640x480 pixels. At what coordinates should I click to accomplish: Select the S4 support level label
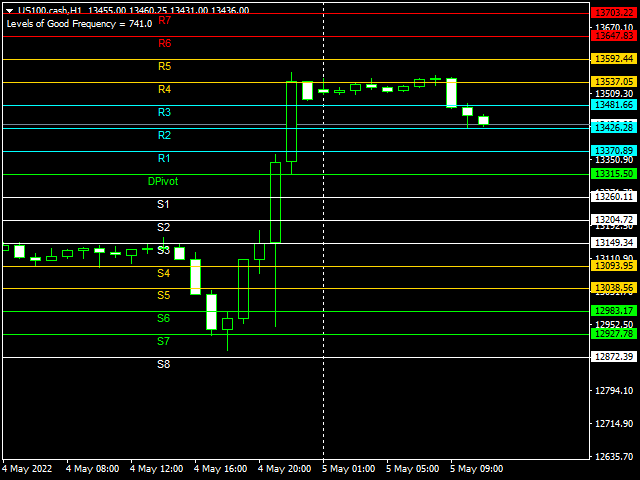[163, 273]
